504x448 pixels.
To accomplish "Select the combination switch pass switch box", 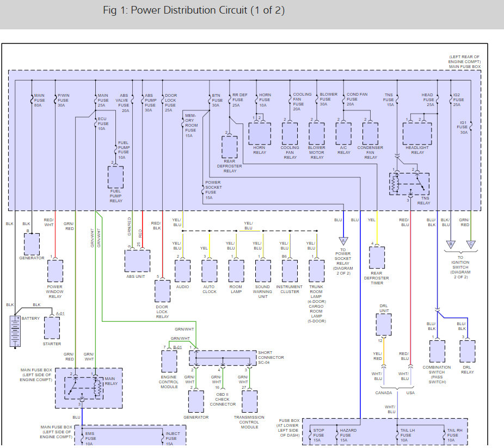I will pos(437,351).
